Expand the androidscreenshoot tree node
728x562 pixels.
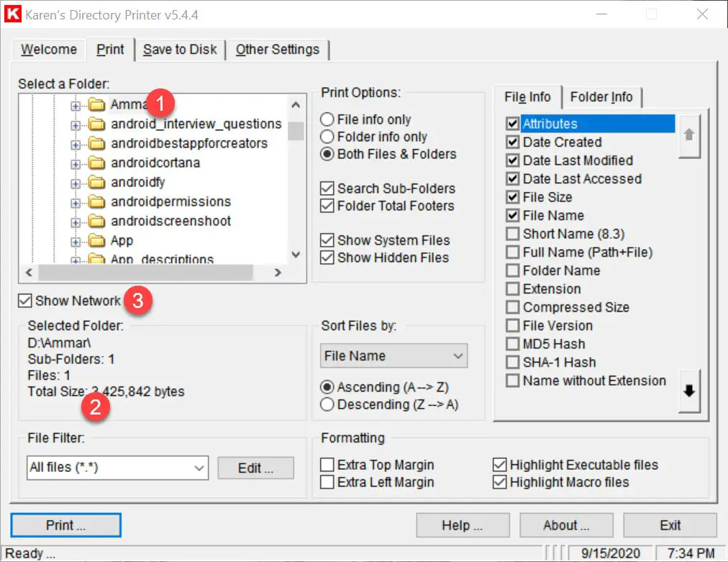[x=76, y=223]
